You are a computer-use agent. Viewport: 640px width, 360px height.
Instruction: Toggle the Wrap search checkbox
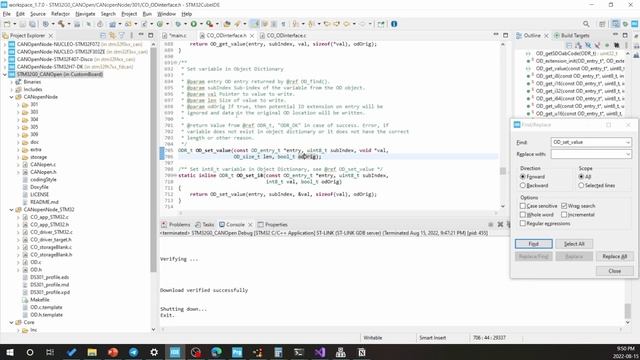[x=564, y=206]
